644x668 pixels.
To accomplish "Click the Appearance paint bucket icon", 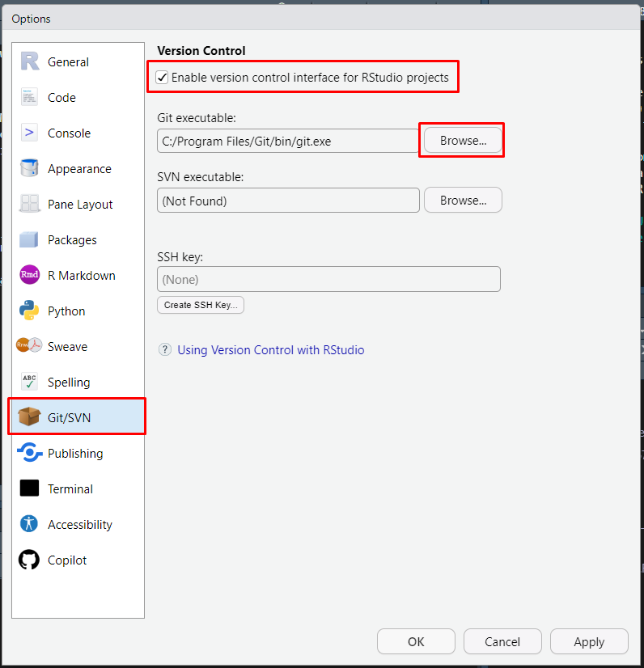I will click(x=30, y=169).
